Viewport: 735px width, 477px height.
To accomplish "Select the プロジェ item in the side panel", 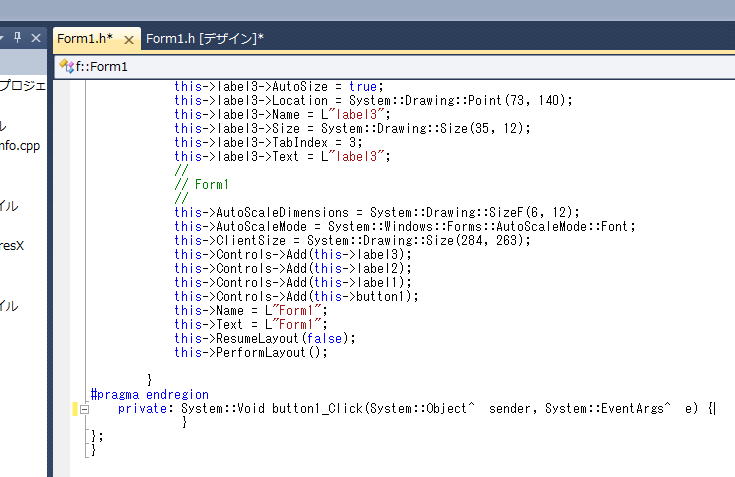I will [22, 86].
